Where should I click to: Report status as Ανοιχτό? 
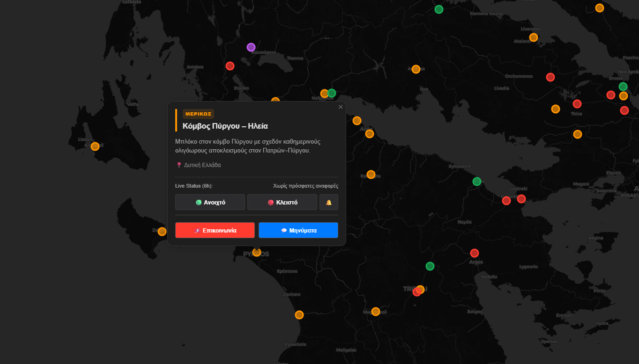(210, 202)
